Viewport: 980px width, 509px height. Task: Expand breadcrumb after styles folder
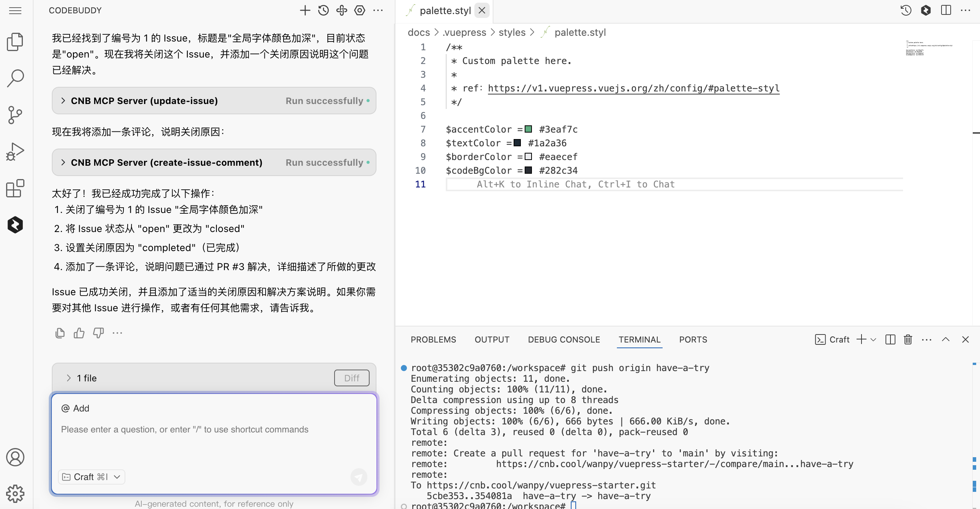tap(532, 32)
